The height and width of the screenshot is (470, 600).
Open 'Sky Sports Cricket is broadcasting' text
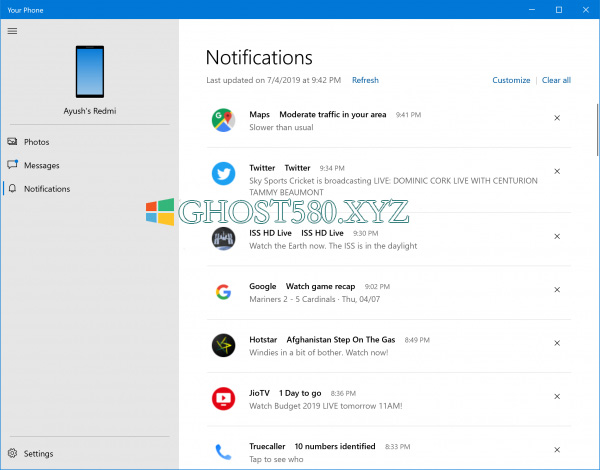coord(393,186)
